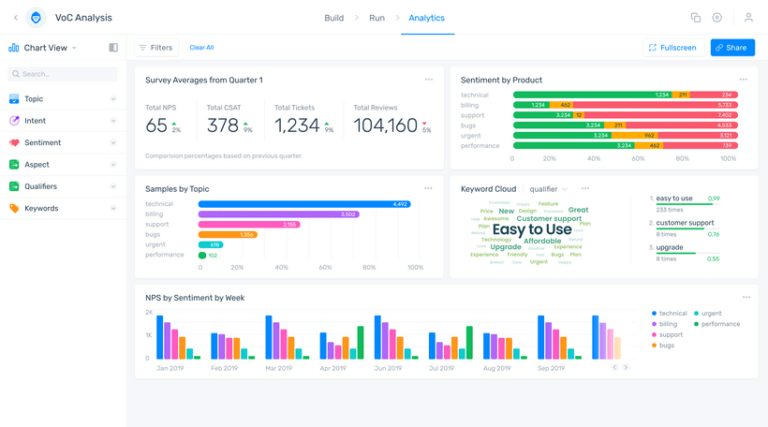Click the Share button

(732, 47)
